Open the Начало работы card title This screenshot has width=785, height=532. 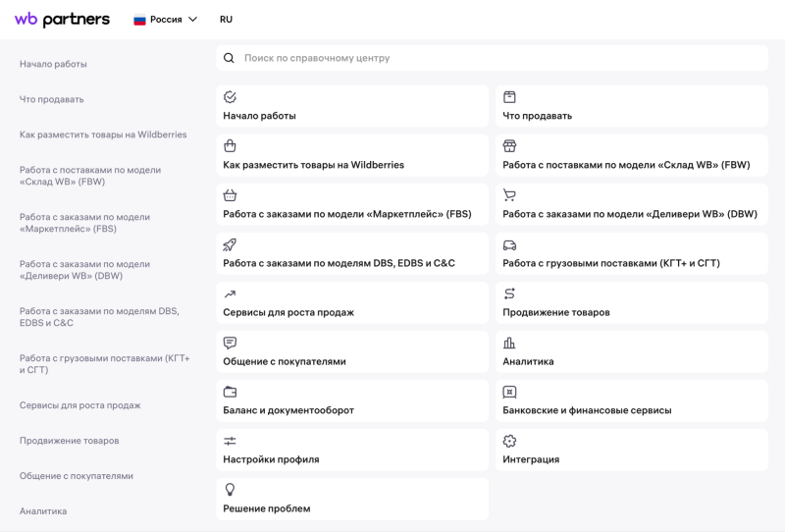pos(259,116)
